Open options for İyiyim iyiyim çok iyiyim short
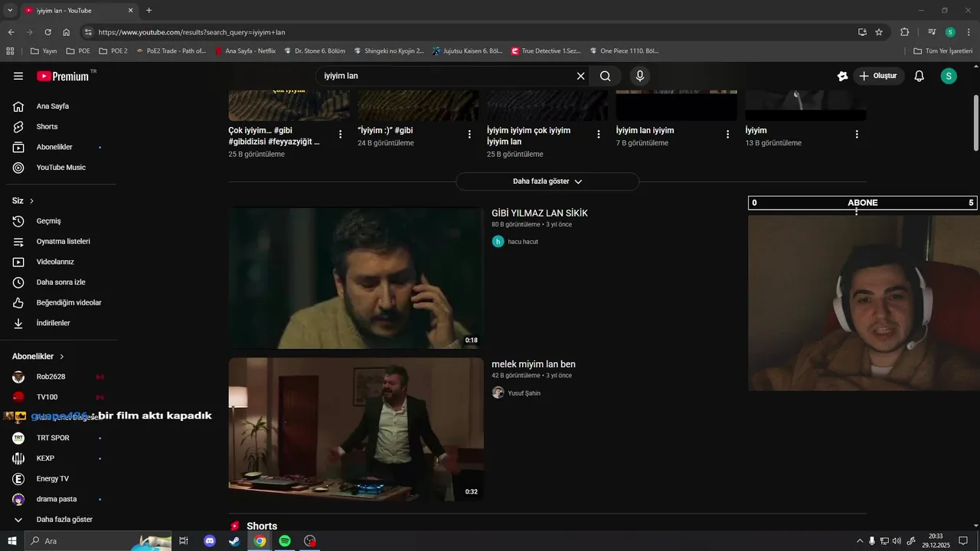Image resolution: width=980 pixels, height=551 pixels. (599, 134)
